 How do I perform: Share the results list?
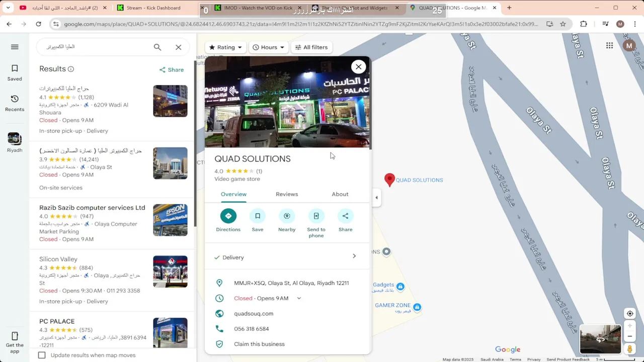(172, 70)
